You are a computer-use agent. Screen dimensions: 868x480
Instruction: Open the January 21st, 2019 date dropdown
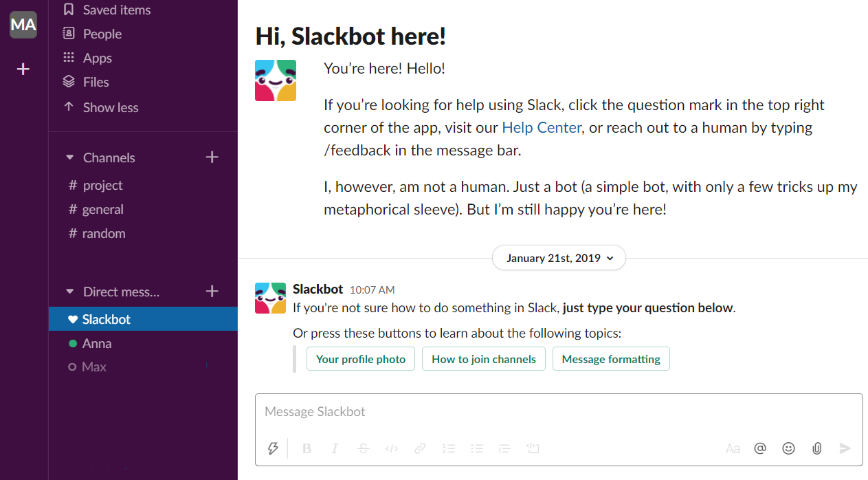click(559, 259)
